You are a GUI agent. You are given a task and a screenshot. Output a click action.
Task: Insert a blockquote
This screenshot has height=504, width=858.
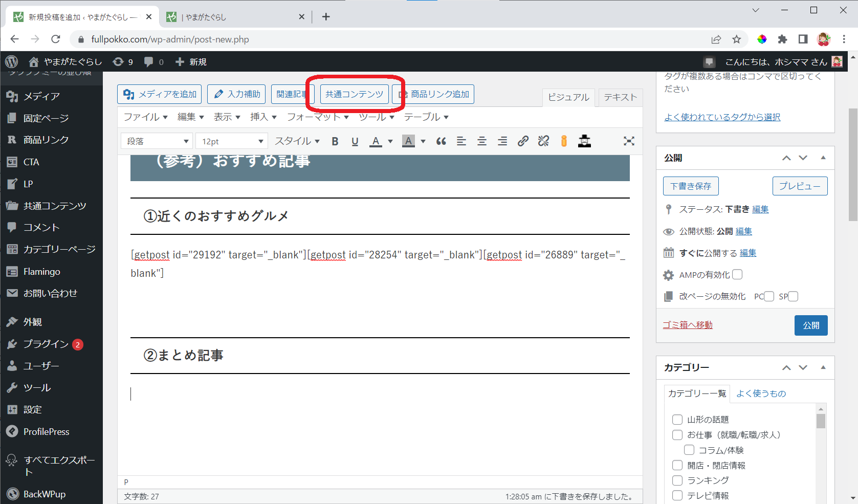[x=441, y=141]
